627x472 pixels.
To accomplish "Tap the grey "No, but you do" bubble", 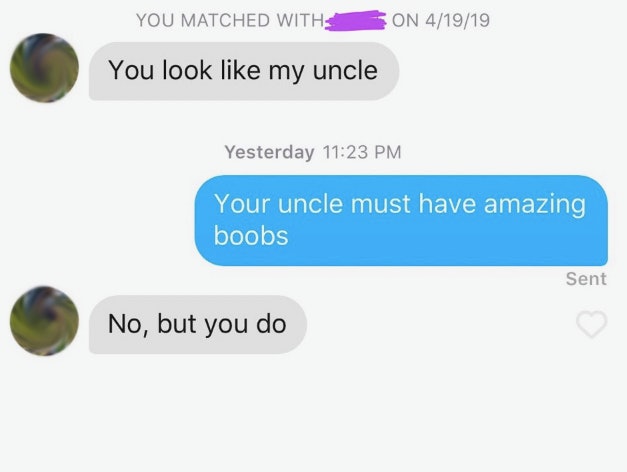I will [x=198, y=324].
